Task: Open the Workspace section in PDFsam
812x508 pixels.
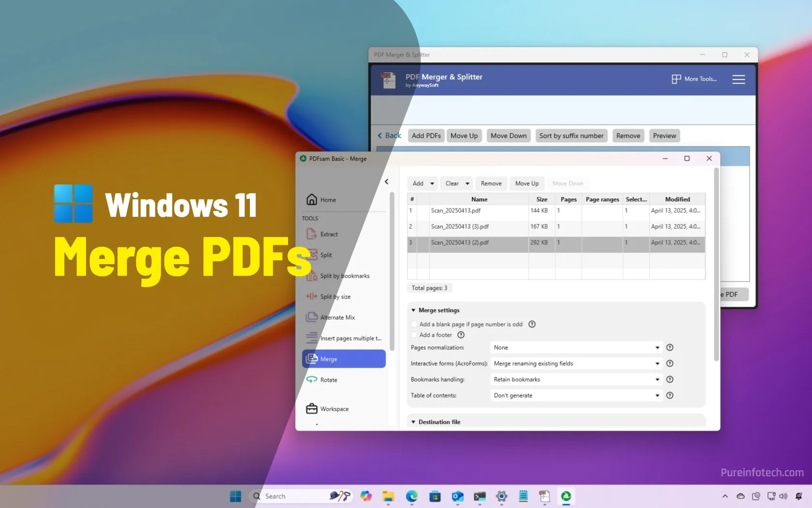Action: click(334, 409)
